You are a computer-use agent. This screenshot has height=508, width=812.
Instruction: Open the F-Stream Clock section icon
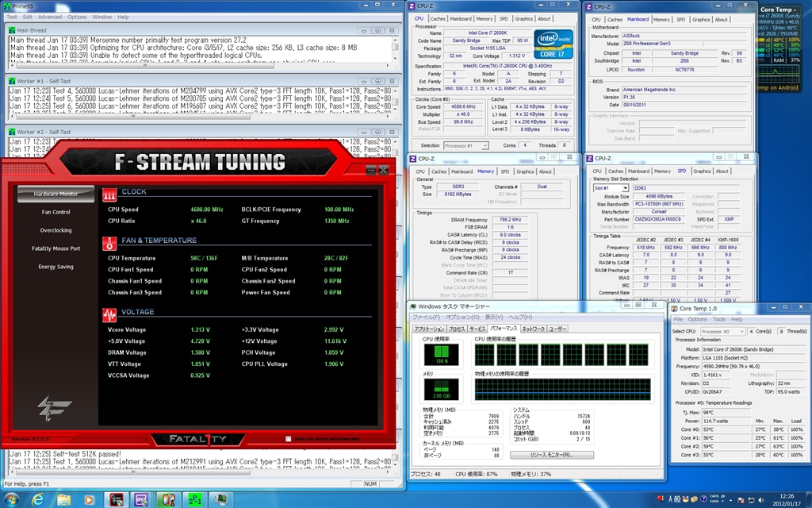pyautogui.click(x=109, y=194)
